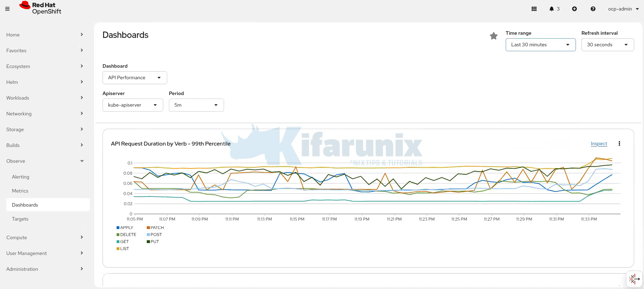Open the API Performance dashboard selector
Screen dimensions: 644x289
point(134,78)
